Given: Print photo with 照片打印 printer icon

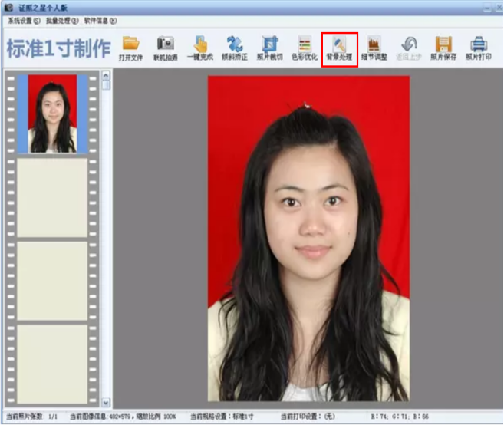Looking at the screenshot, I should pos(479,48).
